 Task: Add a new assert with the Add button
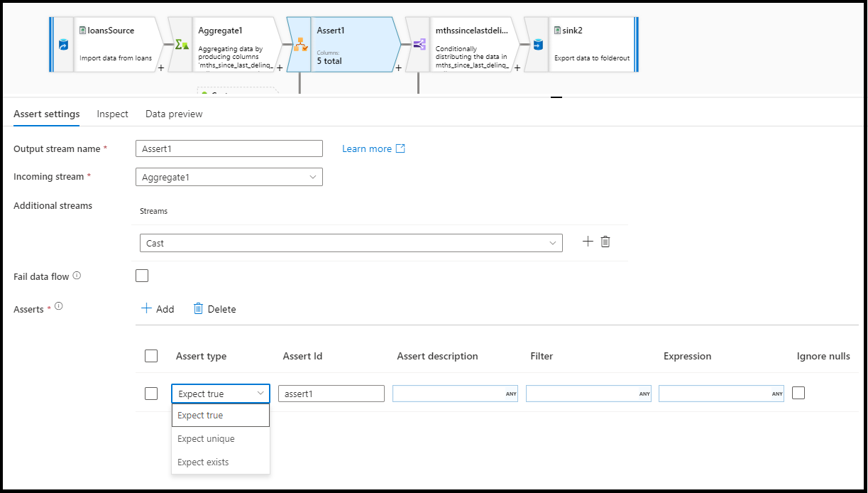(158, 308)
